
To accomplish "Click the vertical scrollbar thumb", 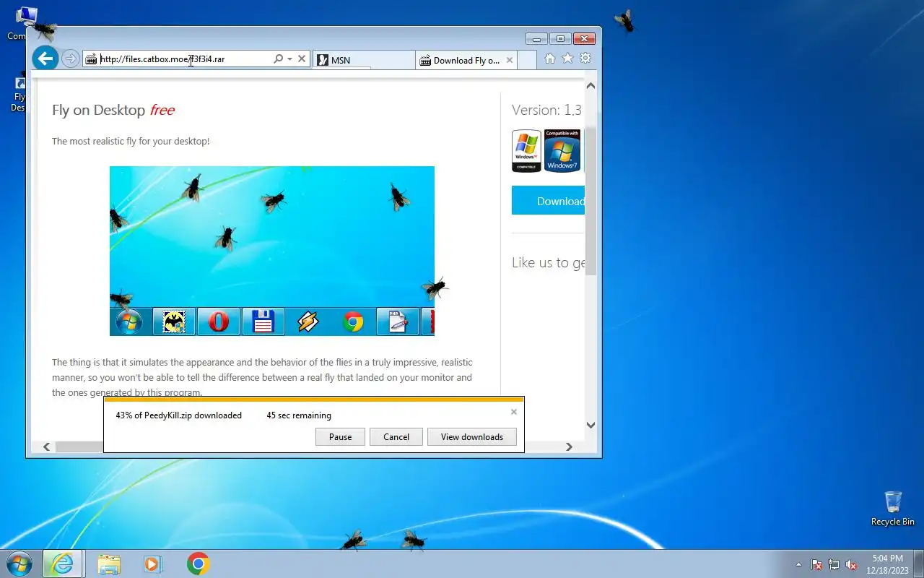I will (590, 201).
